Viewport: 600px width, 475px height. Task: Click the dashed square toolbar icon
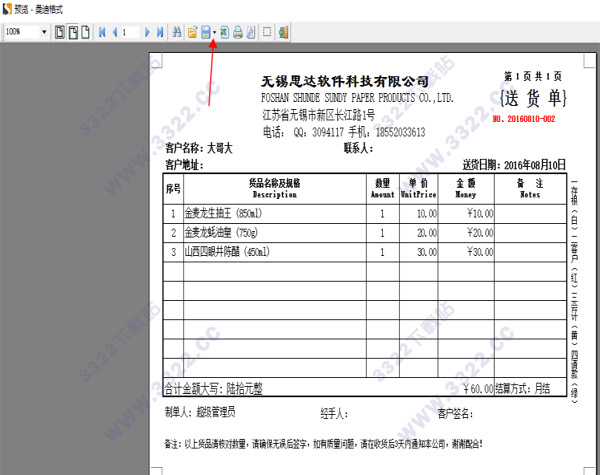(267, 31)
